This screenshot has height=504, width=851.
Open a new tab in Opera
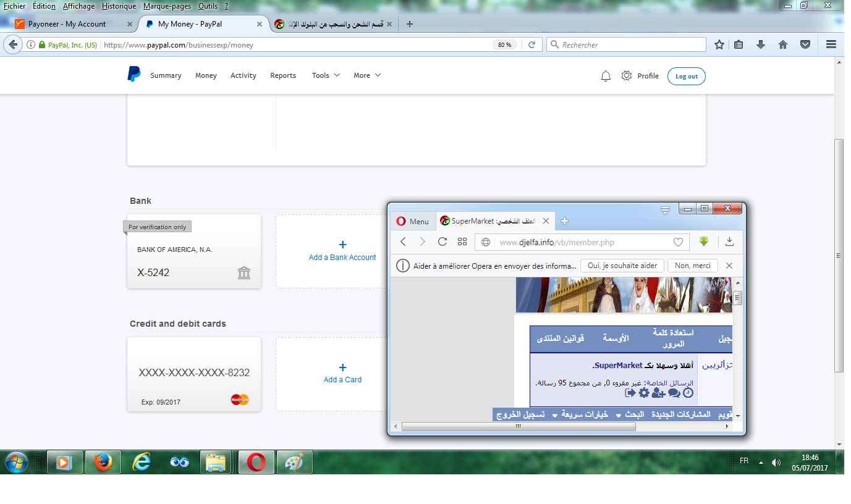click(x=564, y=221)
